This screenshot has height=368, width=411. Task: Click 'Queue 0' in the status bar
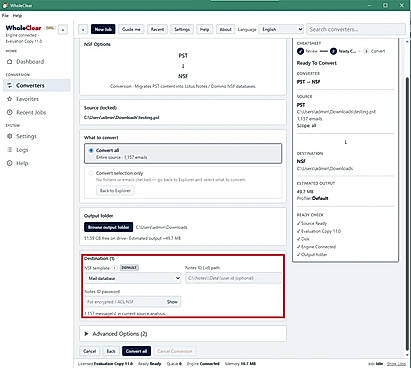174,364
